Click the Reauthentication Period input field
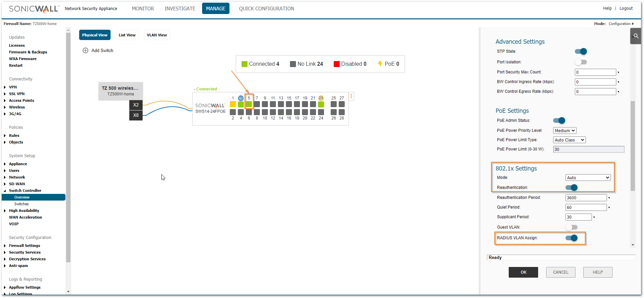 coord(586,198)
